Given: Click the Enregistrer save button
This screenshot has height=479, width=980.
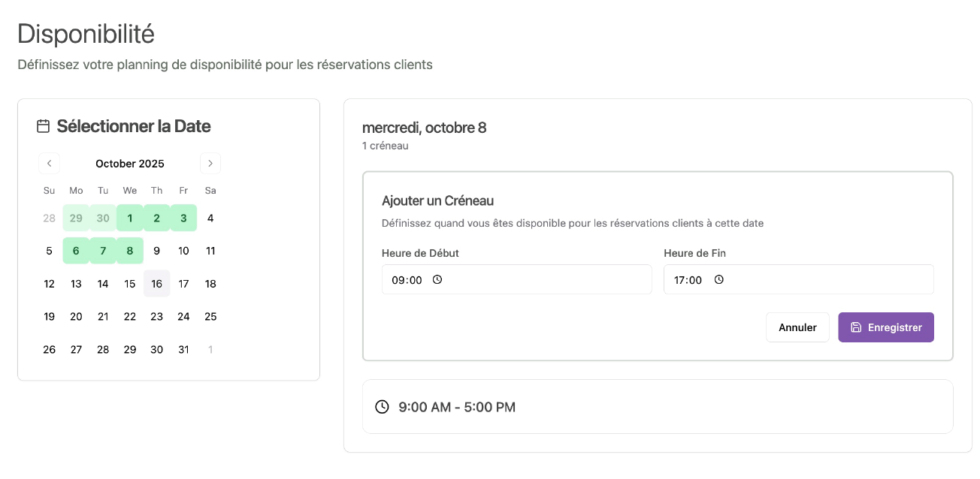Looking at the screenshot, I should [885, 327].
